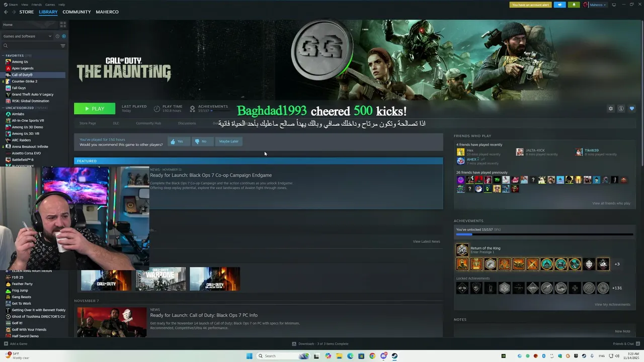Select Apex Legends in the library list
644x362 pixels.
pos(23,68)
